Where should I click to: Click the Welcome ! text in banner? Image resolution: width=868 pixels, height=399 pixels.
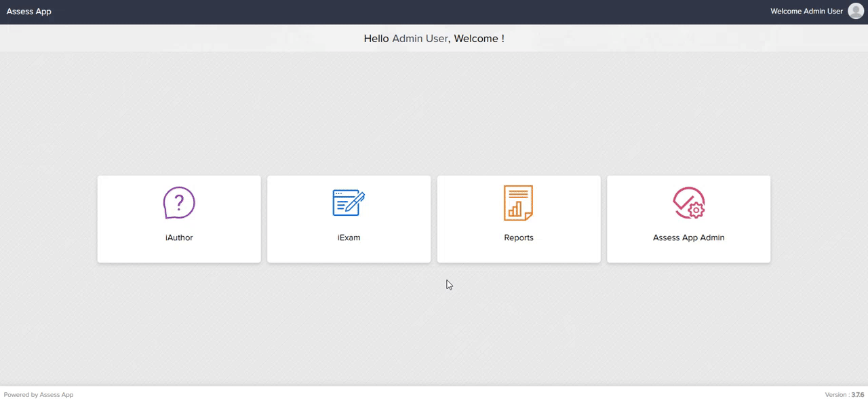pyautogui.click(x=479, y=39)
